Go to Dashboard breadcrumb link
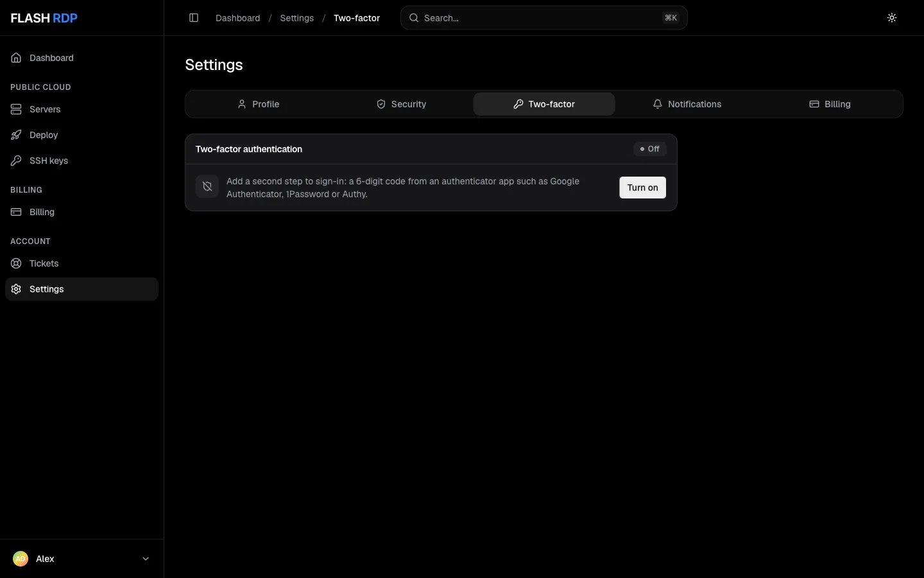924x578 pixels. point(237,18)
